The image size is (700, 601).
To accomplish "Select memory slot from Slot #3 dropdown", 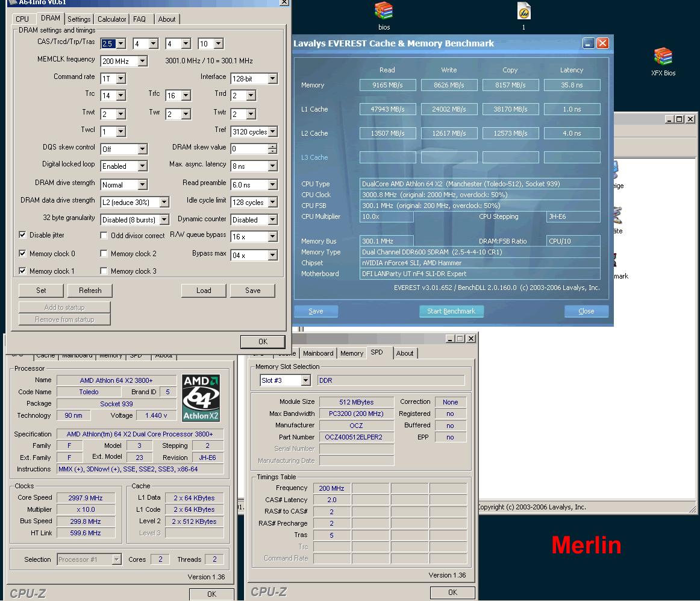I will point(305,380).
